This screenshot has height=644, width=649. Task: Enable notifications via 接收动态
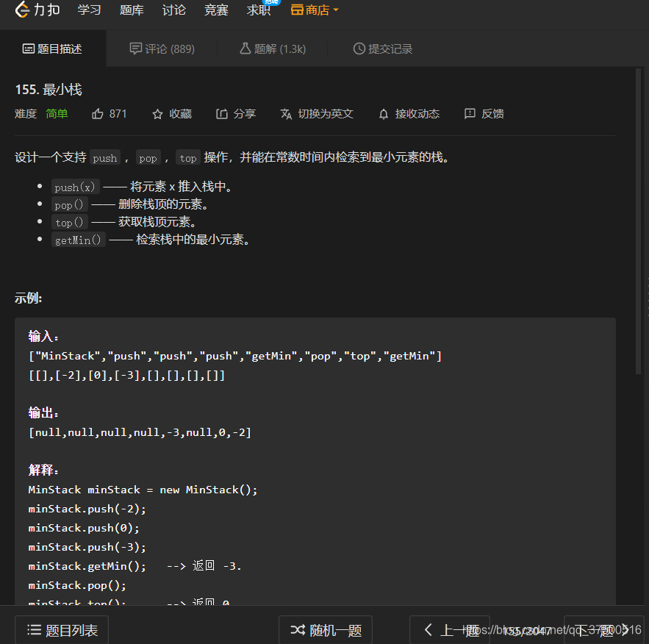(409, 113)
